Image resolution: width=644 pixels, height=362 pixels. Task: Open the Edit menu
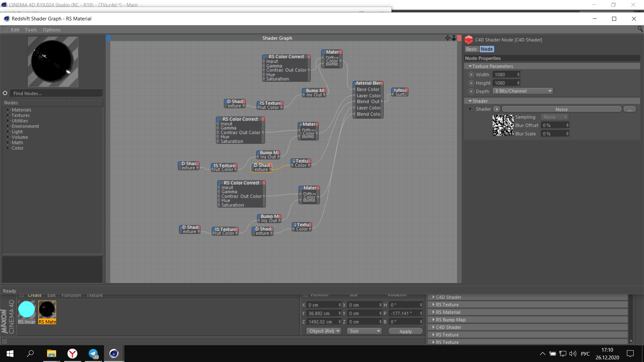(x=15, y=30)
